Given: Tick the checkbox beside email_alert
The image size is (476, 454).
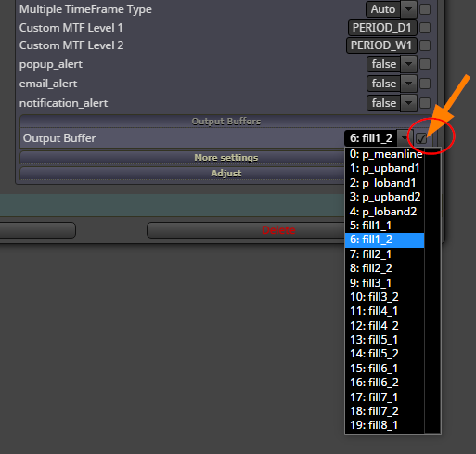Looking at the screenshot, I should tap(425, 84).
